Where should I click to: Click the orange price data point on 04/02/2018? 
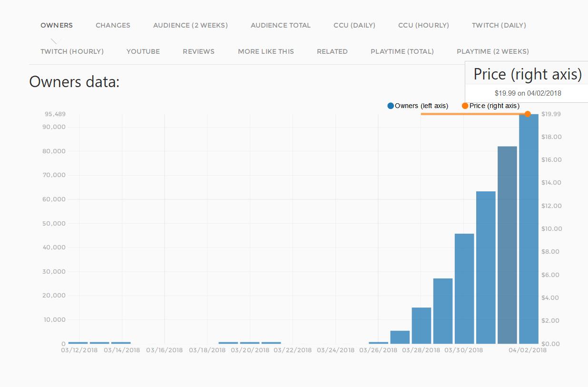(x=528, y=114)
